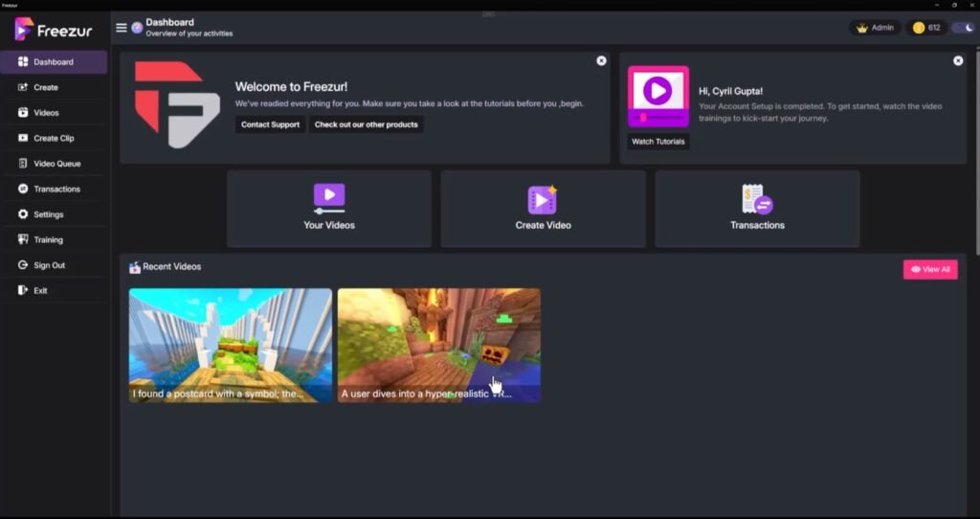
Task: Open the Admin crown badge
Action: tap(875, 28)
